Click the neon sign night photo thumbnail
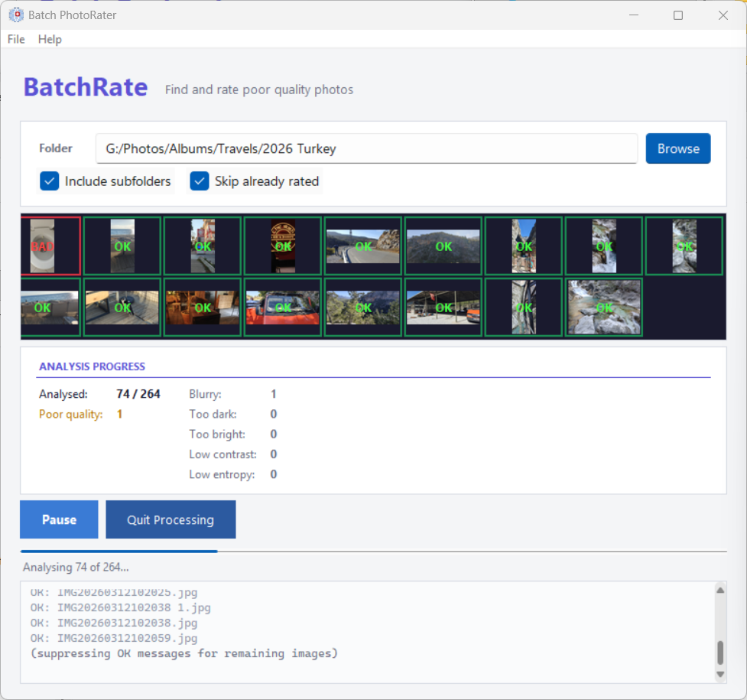Viewport: 747px width, 700px height. (282, 246)
